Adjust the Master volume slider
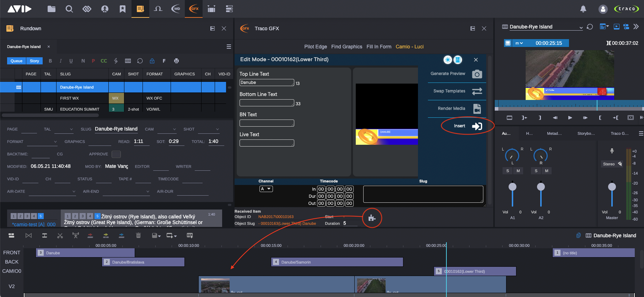Screen dimensions: 644x297 (612, 187)
